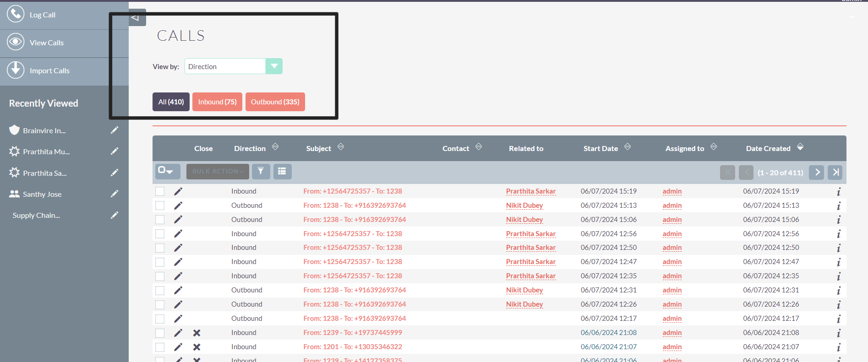This screenshot has width=868, height=362.
Task: Edit the call started 06/07/2024 15:19
Action: 178,191
